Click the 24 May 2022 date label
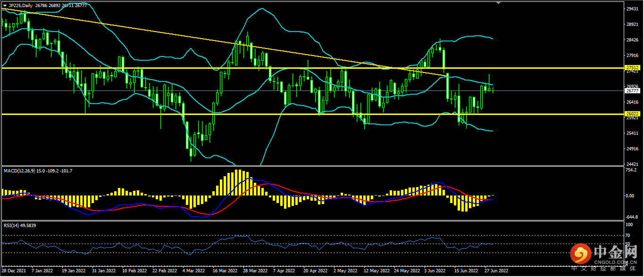The image size is (644, 277). click(x=406, y=271)
